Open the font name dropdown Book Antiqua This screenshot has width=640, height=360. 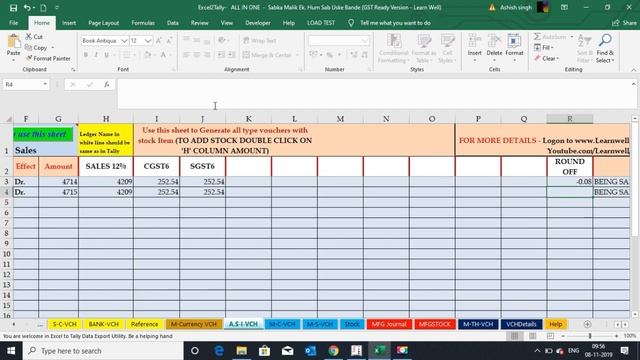[124, 41]
